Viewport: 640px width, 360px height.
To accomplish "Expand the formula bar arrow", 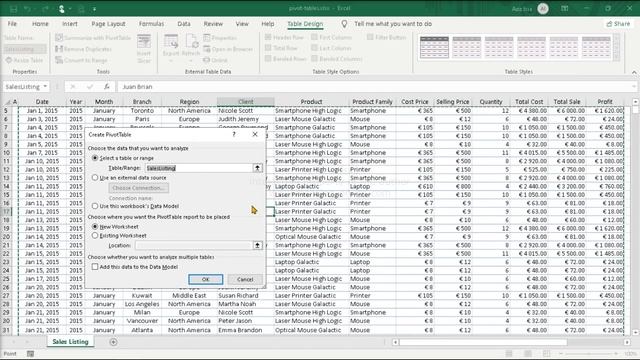I will pyautogui.click(x=633, y=87).
